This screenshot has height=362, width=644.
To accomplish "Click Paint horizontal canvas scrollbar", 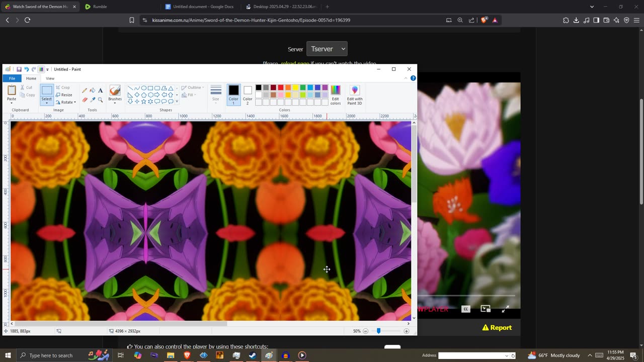I will pos(120,323).
